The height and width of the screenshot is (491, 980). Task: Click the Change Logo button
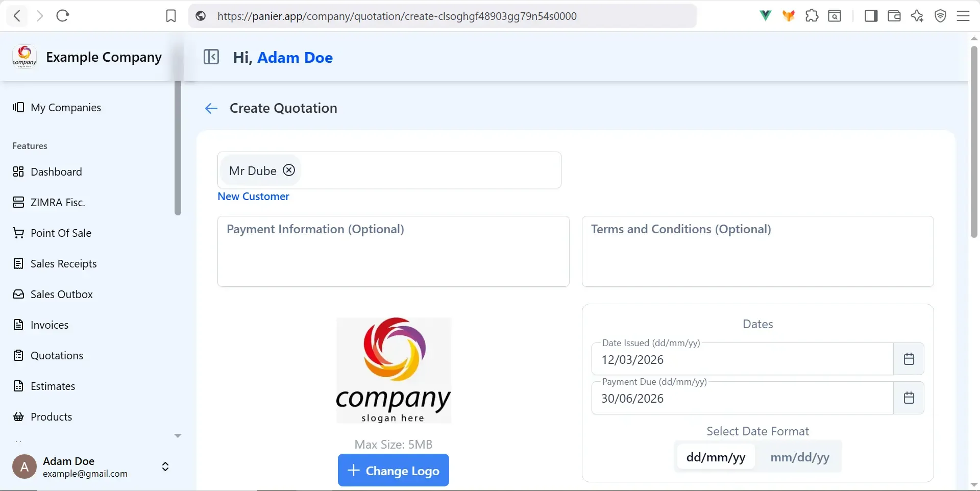(393, 470)
